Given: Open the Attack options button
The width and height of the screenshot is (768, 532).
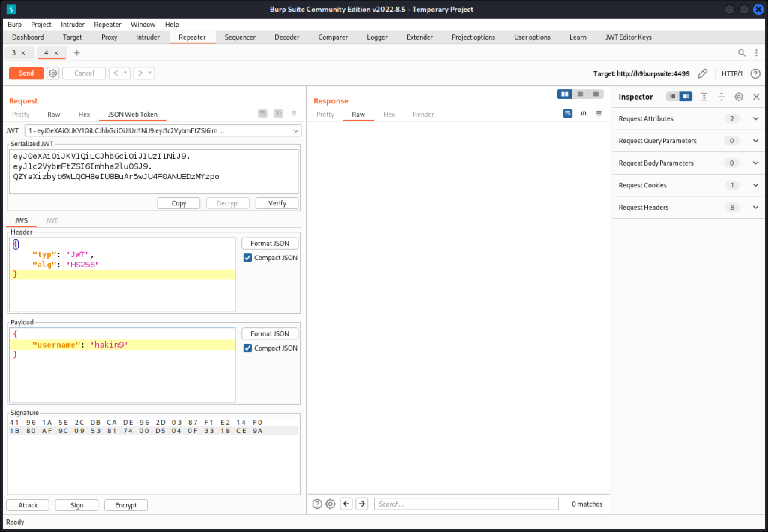Looking at the screenshot, I should coord(28,505).
